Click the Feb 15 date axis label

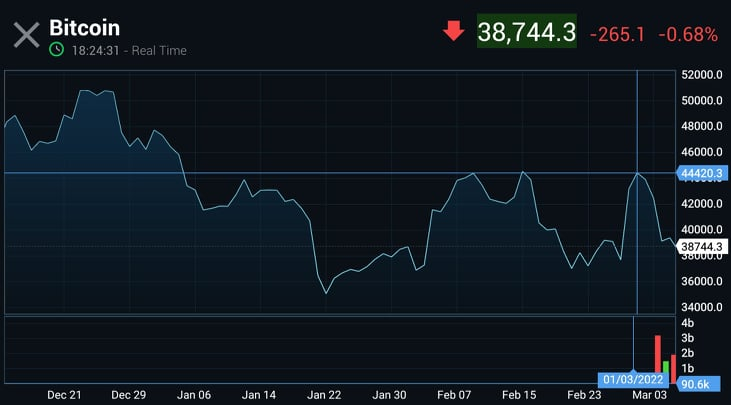click(519, 395)
